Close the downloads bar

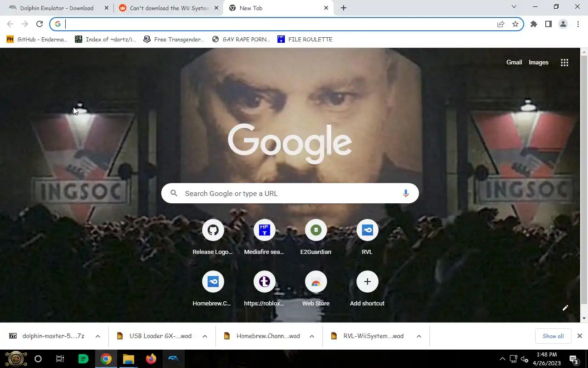point(580,336)
